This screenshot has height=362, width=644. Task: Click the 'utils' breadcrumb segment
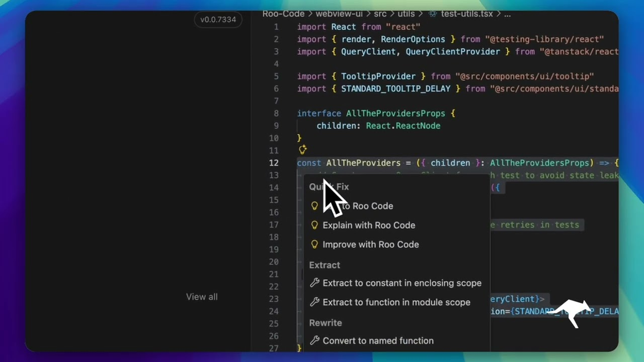coord(406,14)
